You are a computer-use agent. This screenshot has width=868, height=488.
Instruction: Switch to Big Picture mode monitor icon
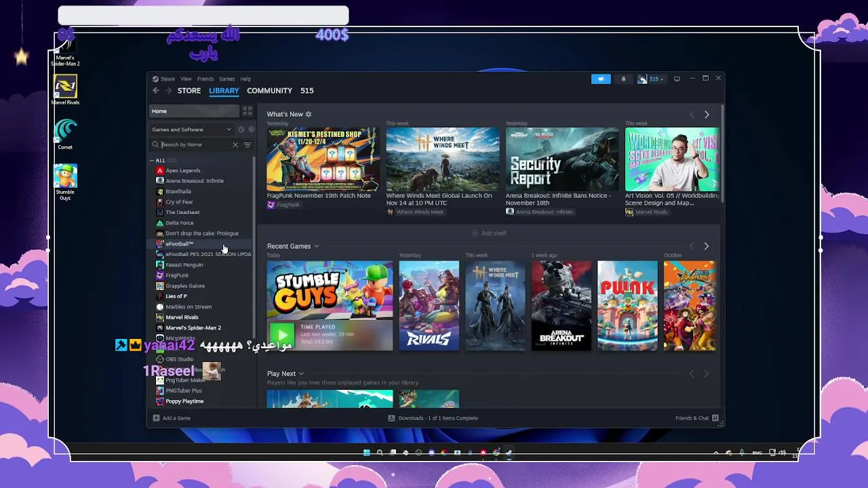pyautogui.click(x=677, y=79)
